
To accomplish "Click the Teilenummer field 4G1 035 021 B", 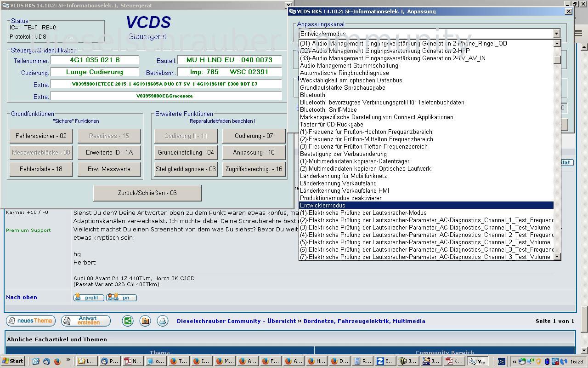I will click(x=95, y=60).
